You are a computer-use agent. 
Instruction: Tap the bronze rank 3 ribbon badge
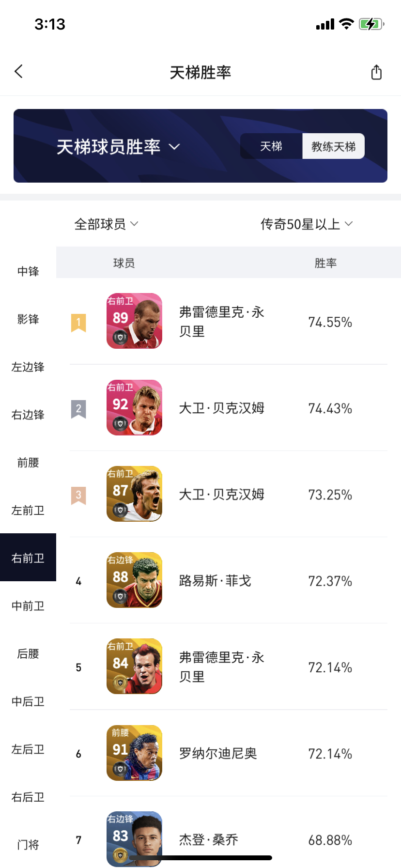(x=78, y=495)
